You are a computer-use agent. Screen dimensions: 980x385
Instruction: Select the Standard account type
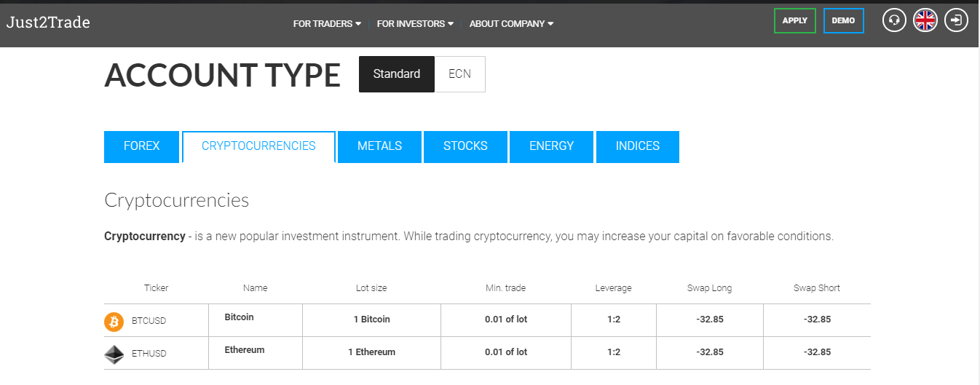397,74
